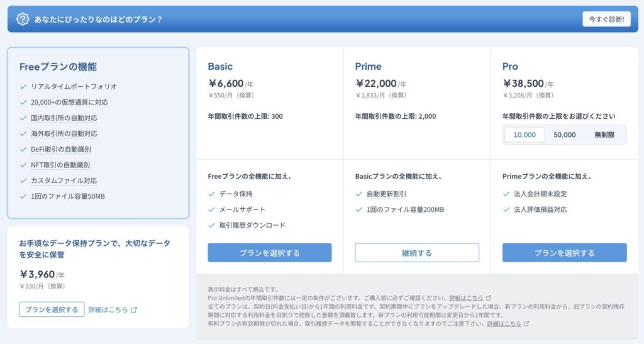Viewport: 644px width, 344px height.
Task: Click the Prime plan heading
Action: pyautogui.click(x=368, y=66)
